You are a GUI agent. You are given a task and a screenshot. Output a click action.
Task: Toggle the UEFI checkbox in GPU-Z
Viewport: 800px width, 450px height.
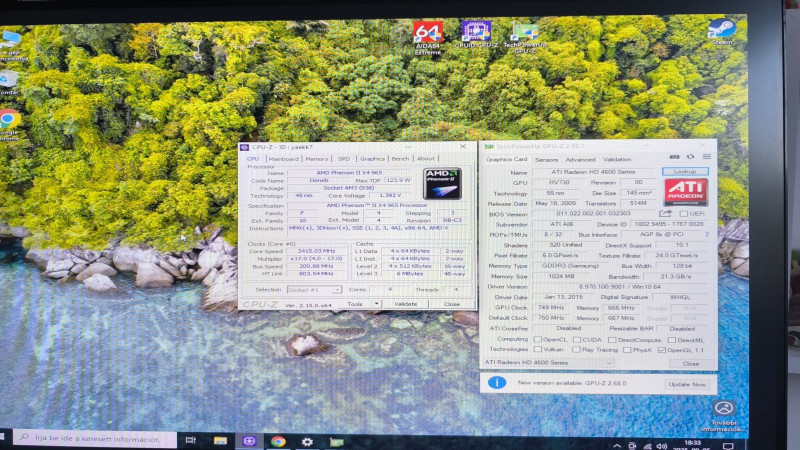point(684,214)
